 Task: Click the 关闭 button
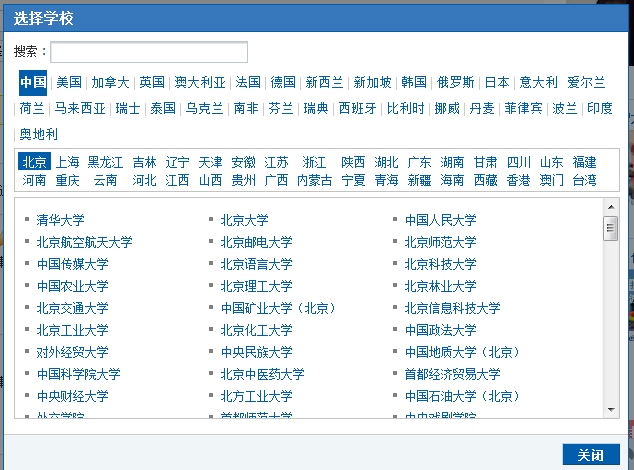[591, 455]
